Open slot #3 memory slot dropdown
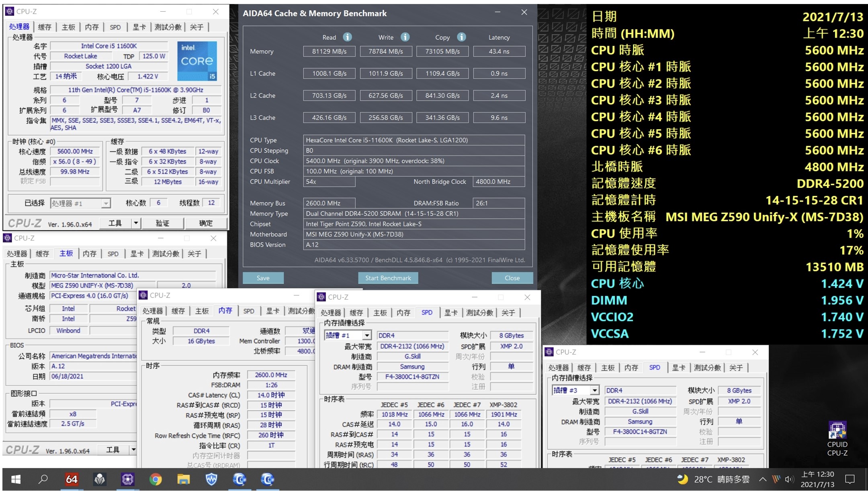 point(595,390)
